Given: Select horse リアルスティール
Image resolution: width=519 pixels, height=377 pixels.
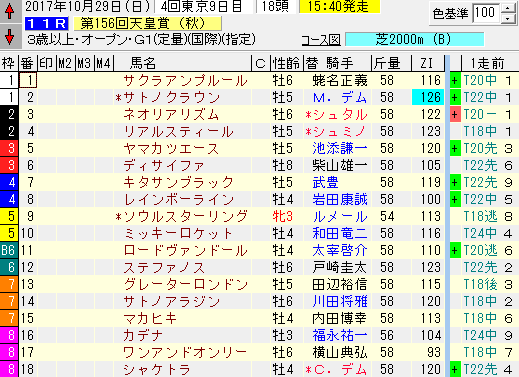Looking at the screenshot, I should coord(178,132).
